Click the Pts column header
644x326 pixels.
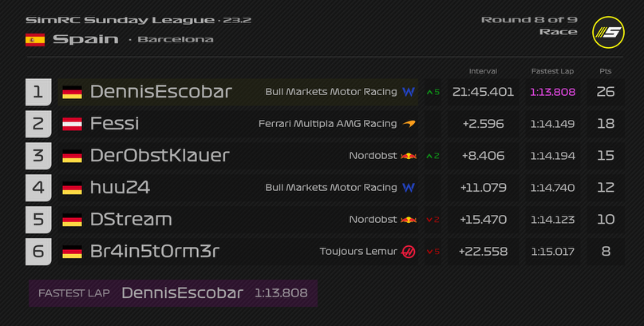(x=605, y=71)
